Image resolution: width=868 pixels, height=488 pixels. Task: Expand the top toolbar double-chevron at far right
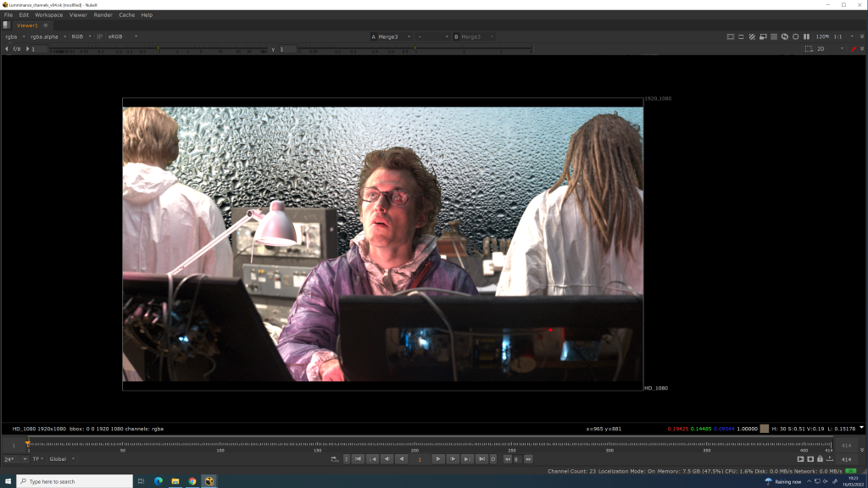tap(862, 36)
